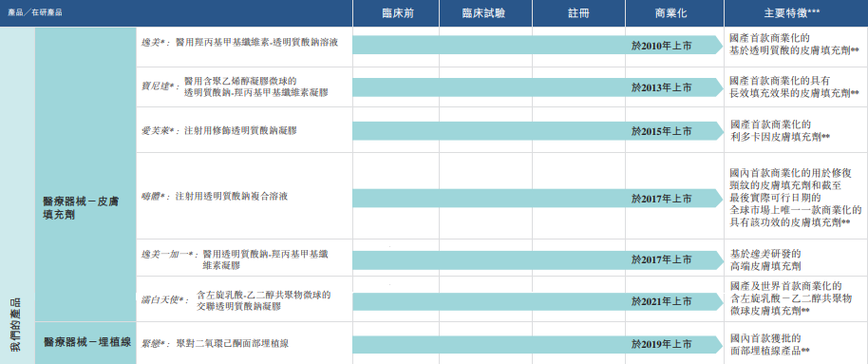Click the product name 緊戀*
868x364 pixels.
[x=156, y=344]
